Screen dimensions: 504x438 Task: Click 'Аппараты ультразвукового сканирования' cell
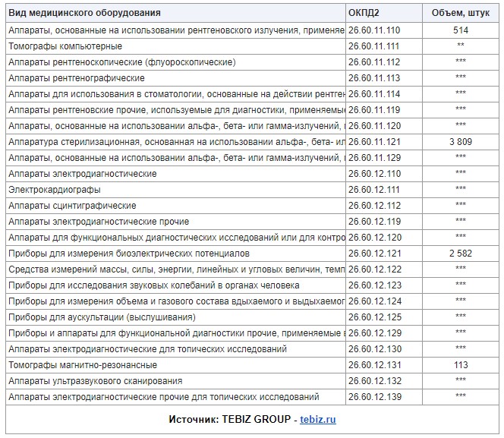point(175,381)
